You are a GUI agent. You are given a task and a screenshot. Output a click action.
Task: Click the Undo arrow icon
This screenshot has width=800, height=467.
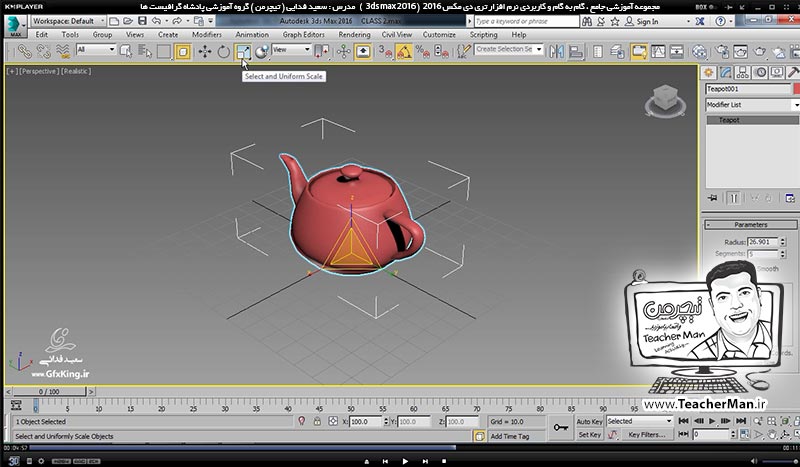click(x=157, y=21)
